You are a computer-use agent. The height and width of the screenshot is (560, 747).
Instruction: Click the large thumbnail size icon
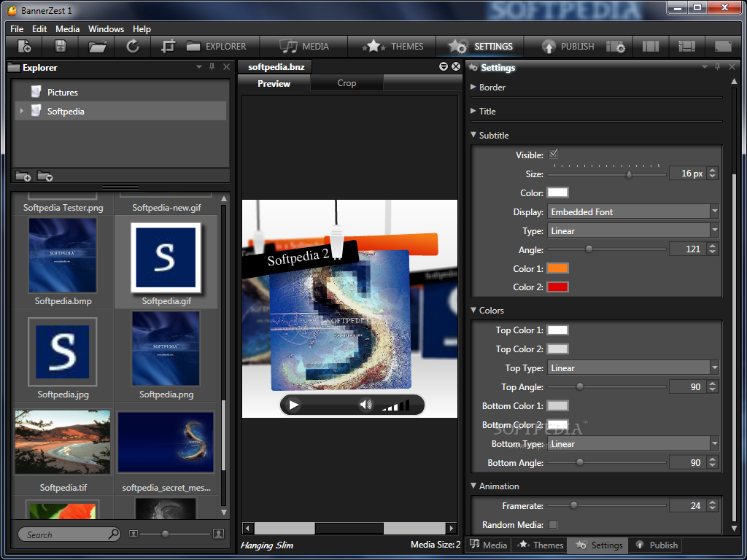click(x=218, y=534)
